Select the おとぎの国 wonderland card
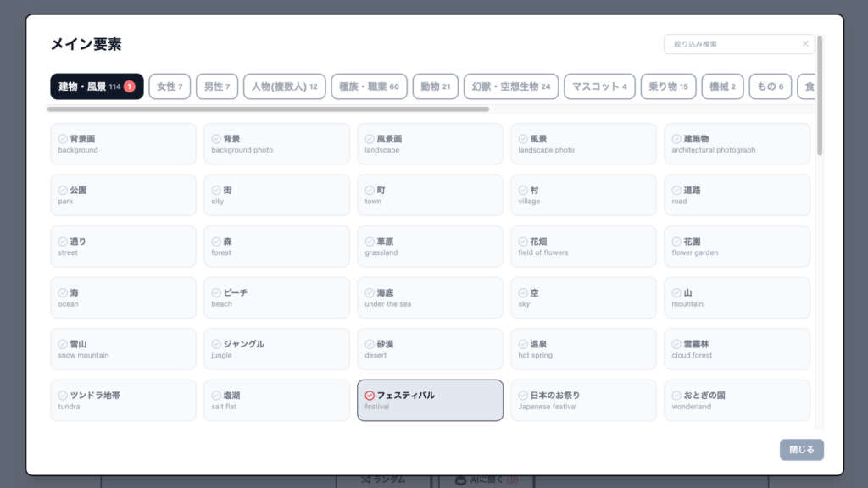 coord(737,399)
